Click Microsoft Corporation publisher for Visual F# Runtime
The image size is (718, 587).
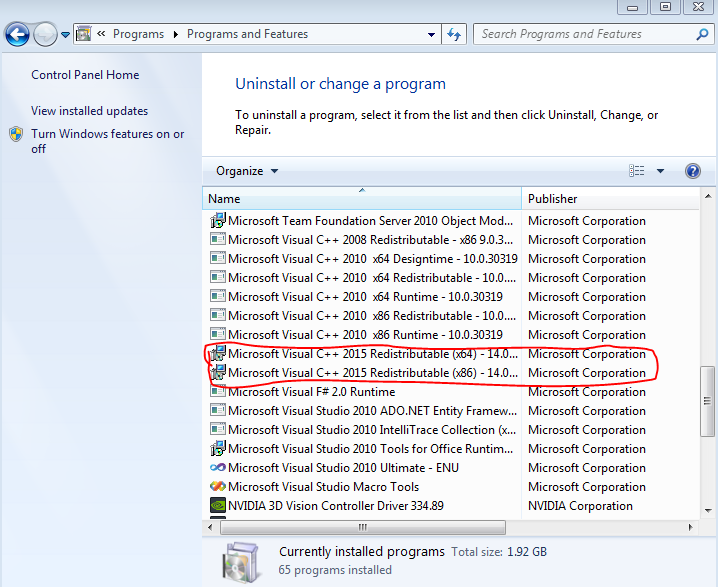pyautogui.click(x=587, y=392)
